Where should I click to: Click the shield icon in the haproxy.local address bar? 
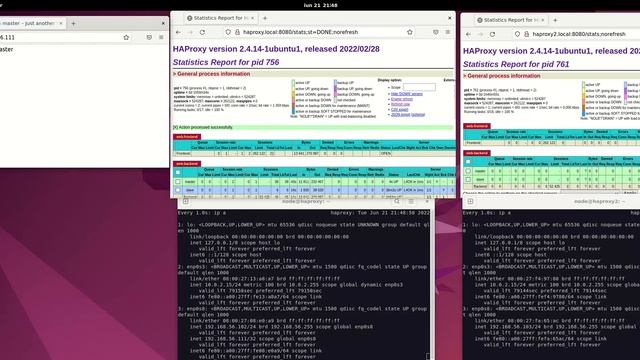pyautogui.click(x=228, y=32)
